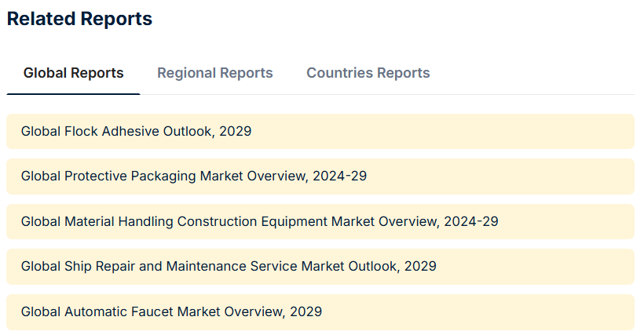Open Material Handling Construction Equipment report
Viewport: 644px width, 335px height.
tap(259, 221)
